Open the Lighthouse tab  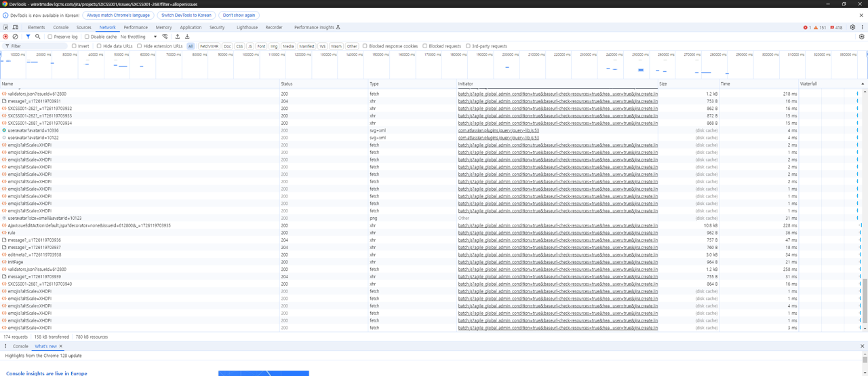pyautogui.click(x=247, y=28)
